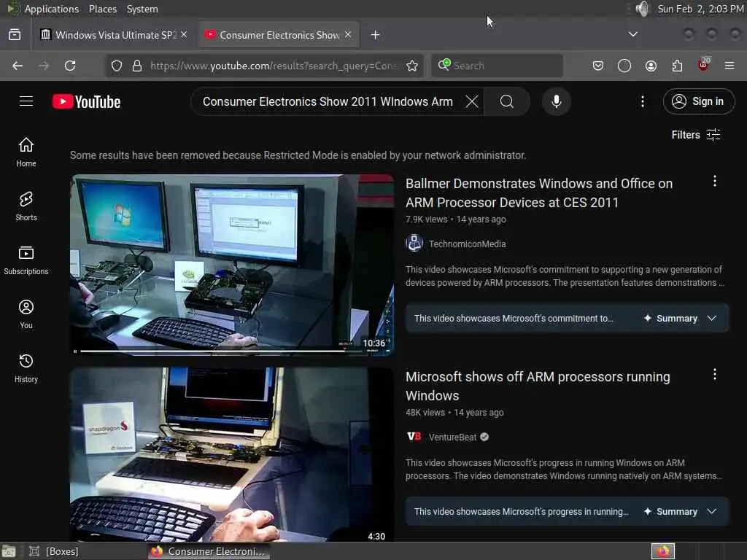Click the Sign in button

click(698, 101)
